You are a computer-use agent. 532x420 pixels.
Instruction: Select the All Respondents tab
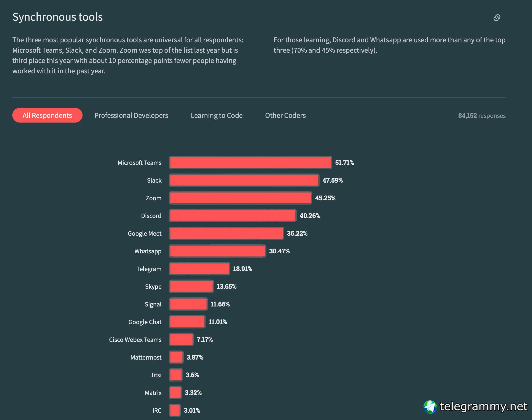(x=47, y=115)
